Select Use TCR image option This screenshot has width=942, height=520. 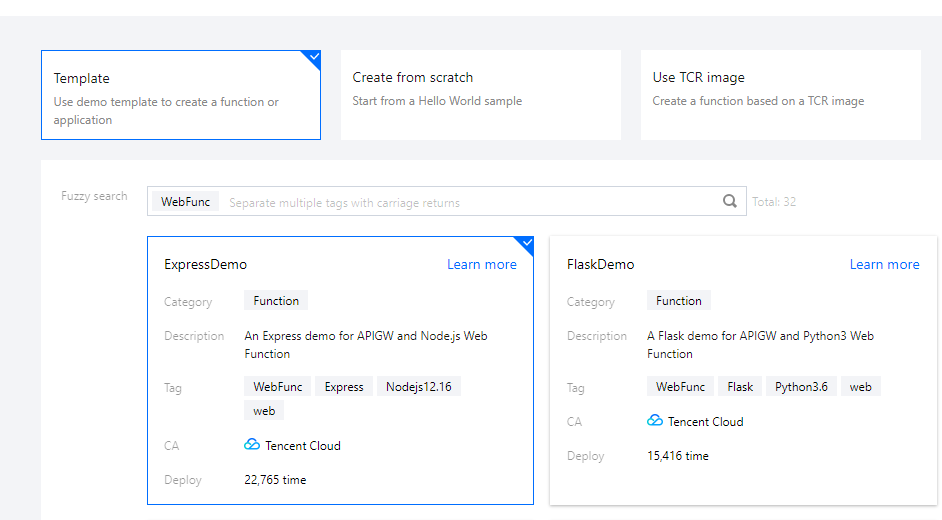tap(780, 95)
